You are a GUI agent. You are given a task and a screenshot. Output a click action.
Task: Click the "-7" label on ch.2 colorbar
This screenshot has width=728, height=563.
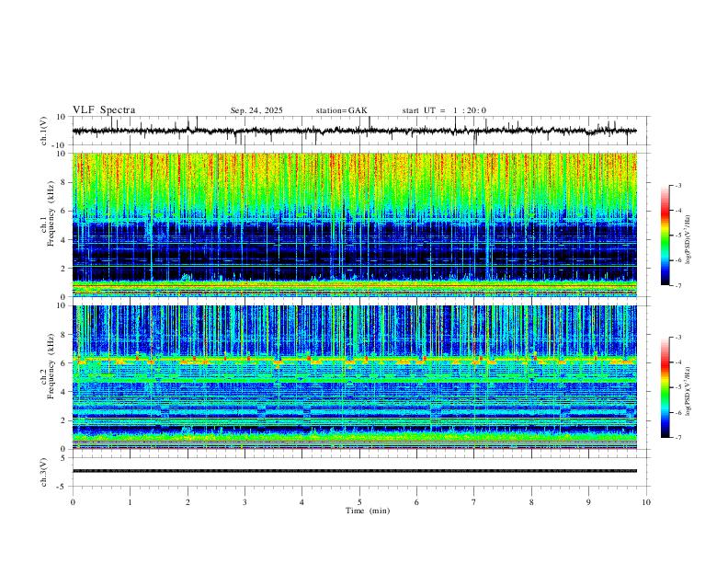click(677, 438)
